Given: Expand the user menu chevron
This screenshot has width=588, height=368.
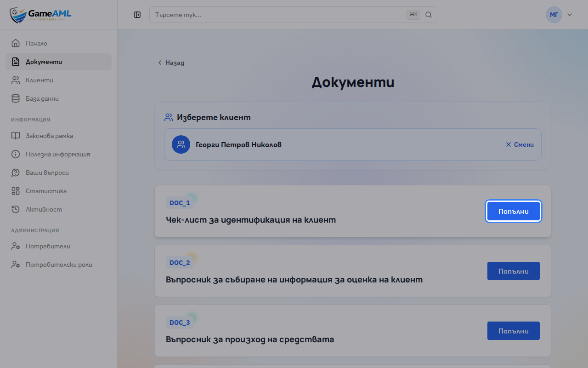Looking at the screenshot, I should [x=570, y=15].
